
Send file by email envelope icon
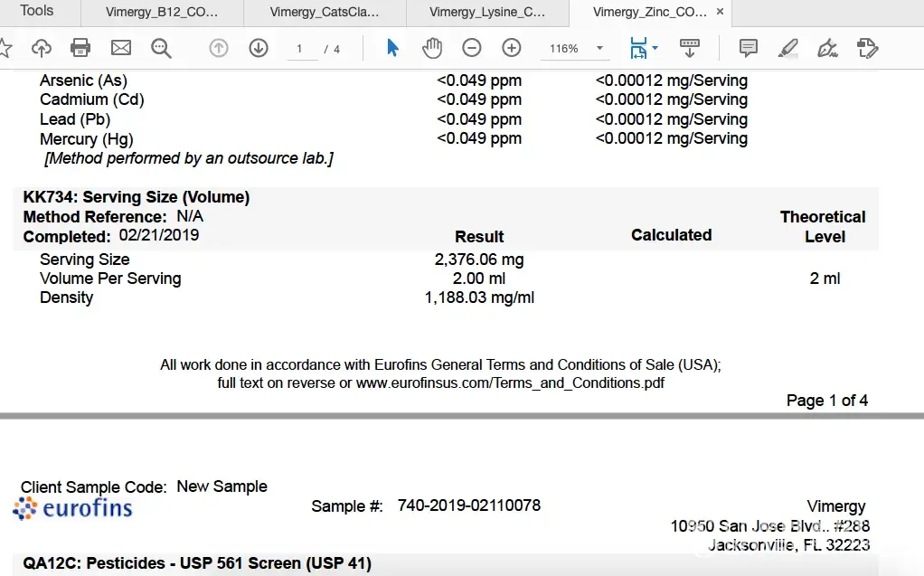[121, 48]
